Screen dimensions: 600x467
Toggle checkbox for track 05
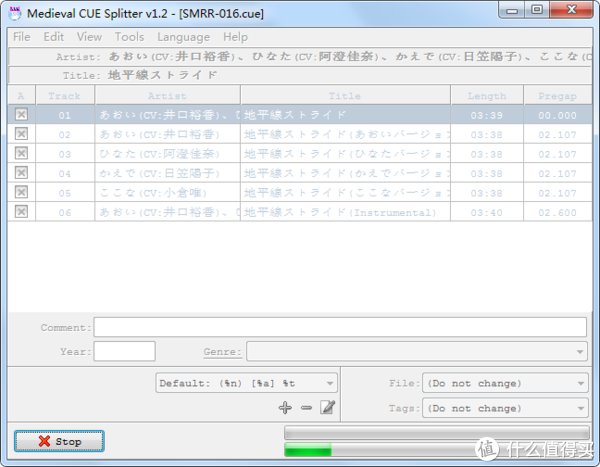(21, 192)
